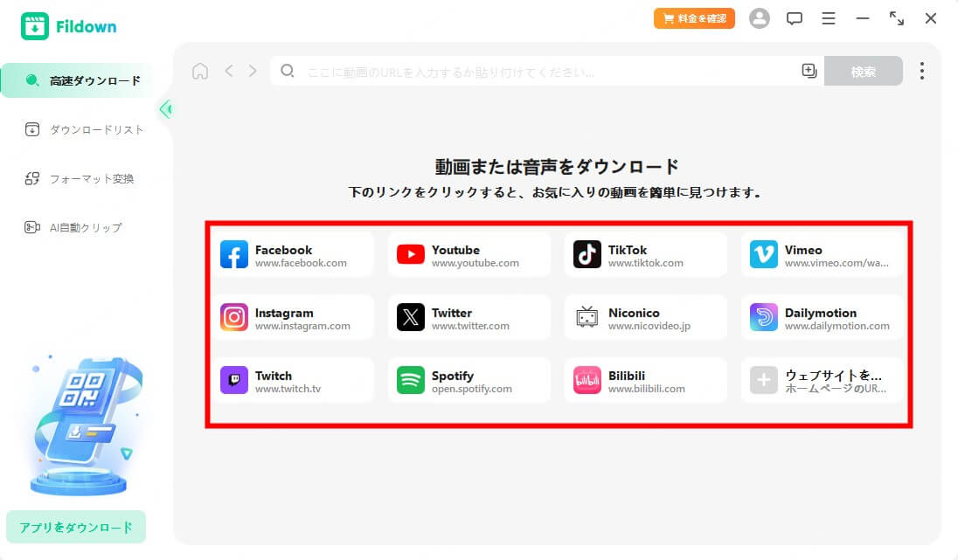Toggle the window restore/fullscreen arrows
Image resolution: width=958 pixels, height=560 pixels.
click(x=896, y=18)
